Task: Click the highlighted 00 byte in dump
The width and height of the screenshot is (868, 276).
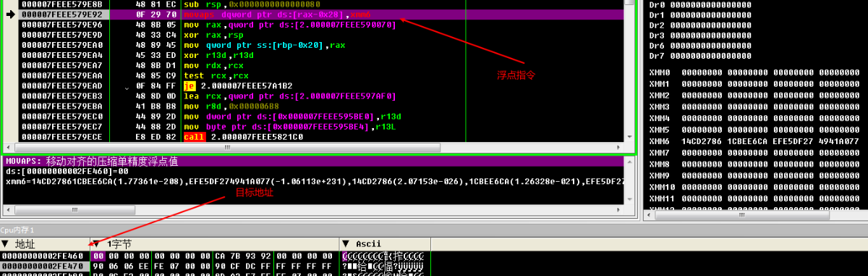Action: click(98, 256)
